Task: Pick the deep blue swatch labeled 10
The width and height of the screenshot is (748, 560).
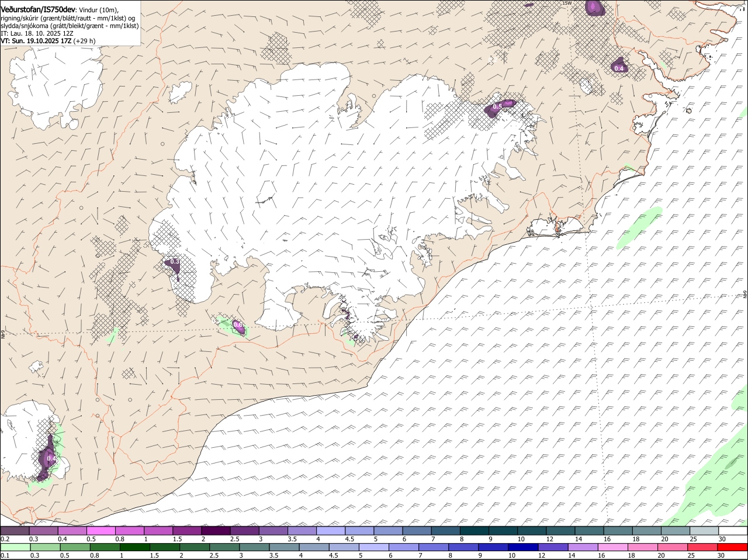Action: pos(522,548)
